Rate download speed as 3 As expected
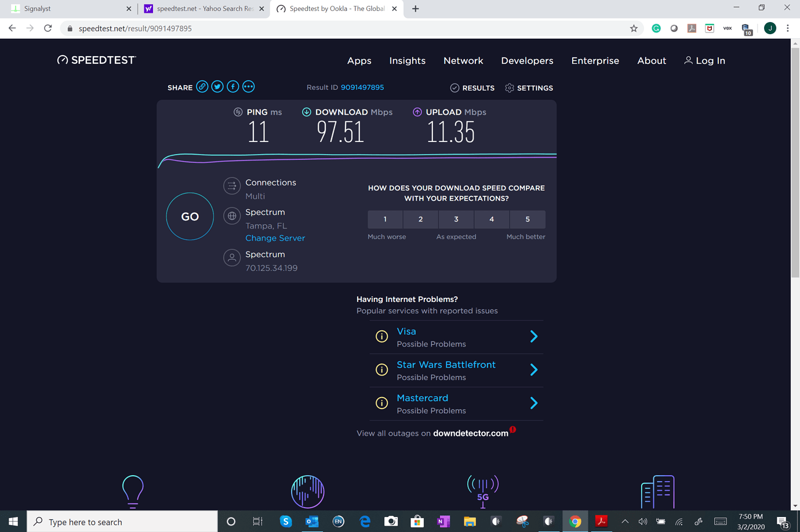This screenshot has height=532, width=800. point(456,219)
